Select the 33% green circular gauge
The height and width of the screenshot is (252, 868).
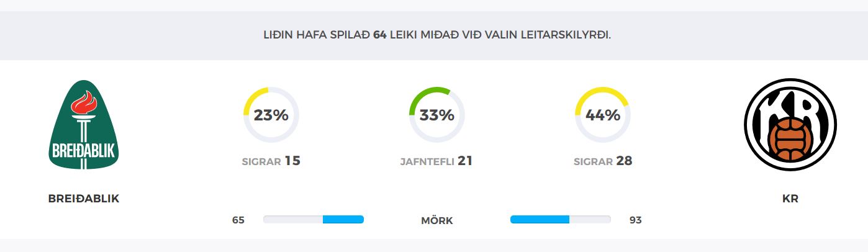pyautogui.click(x=437, y=115)
